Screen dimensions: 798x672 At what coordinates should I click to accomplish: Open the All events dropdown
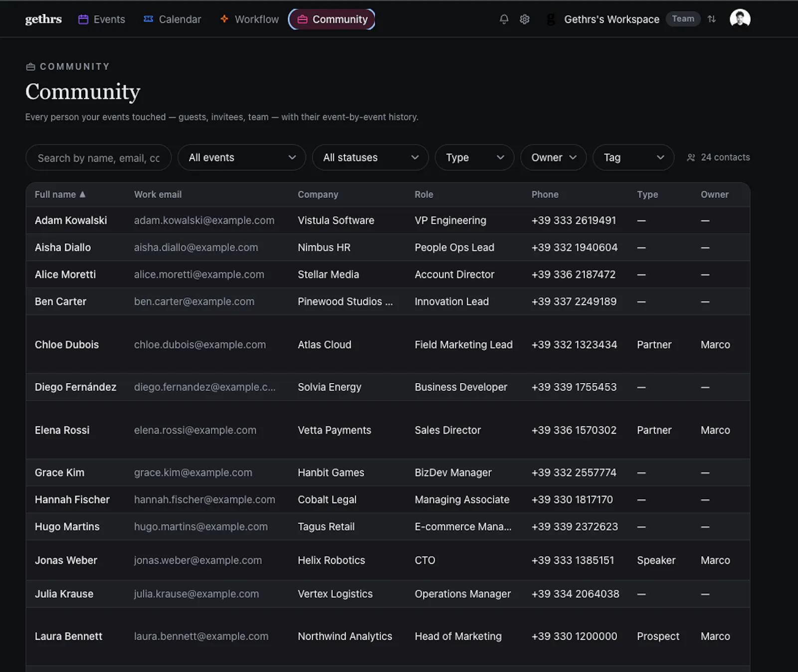click(x=242, y=158)
